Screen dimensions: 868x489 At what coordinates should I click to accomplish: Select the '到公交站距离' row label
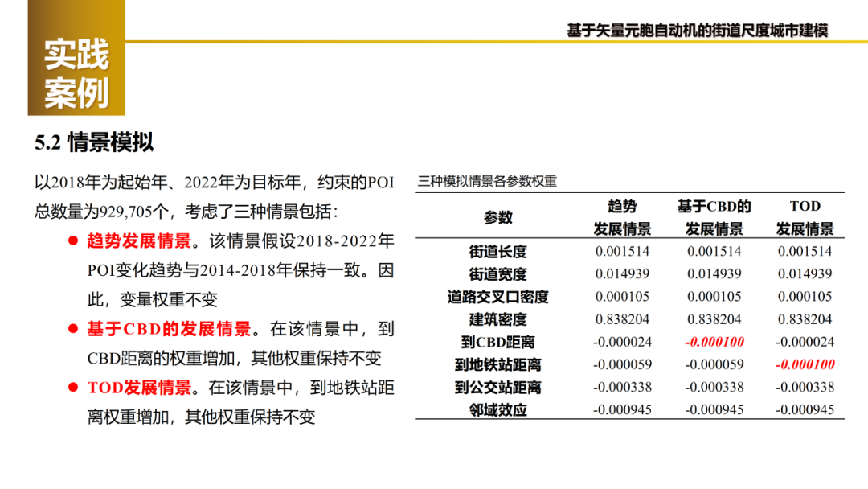click(497, 388)
